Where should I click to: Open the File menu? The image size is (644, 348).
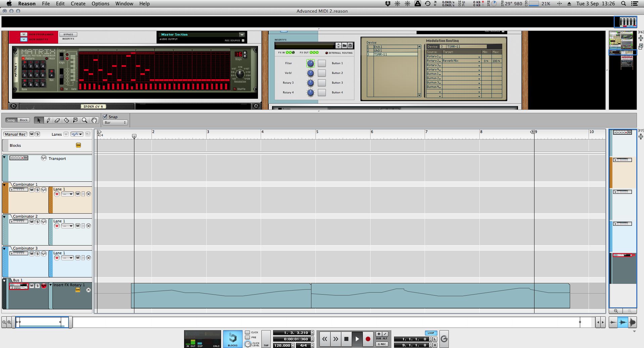[46, 4]
